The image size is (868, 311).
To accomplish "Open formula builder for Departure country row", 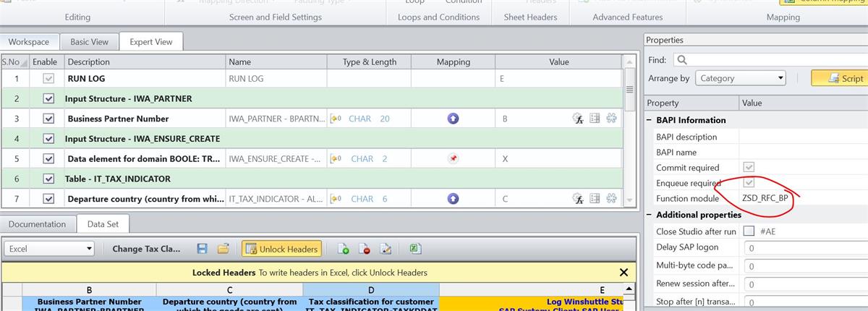I will tap(578, 198).
